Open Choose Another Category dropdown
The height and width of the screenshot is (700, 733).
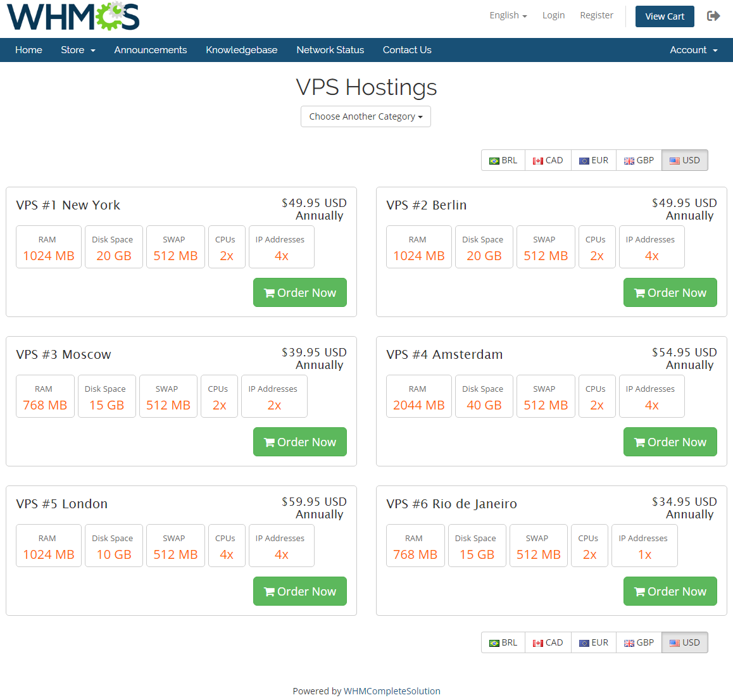point(366,116)
